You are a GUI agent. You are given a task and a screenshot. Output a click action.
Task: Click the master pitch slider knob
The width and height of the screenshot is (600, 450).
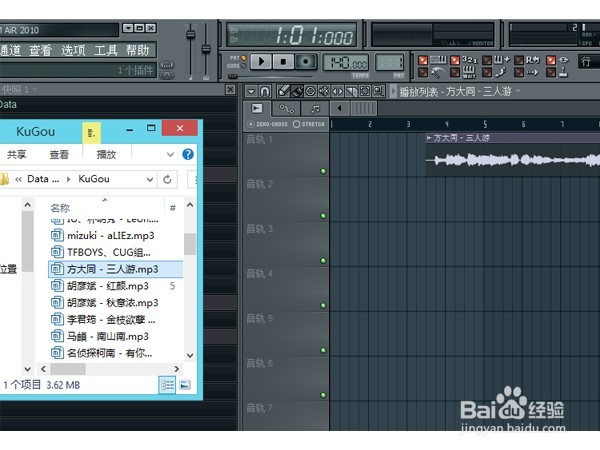pos(206,49)
